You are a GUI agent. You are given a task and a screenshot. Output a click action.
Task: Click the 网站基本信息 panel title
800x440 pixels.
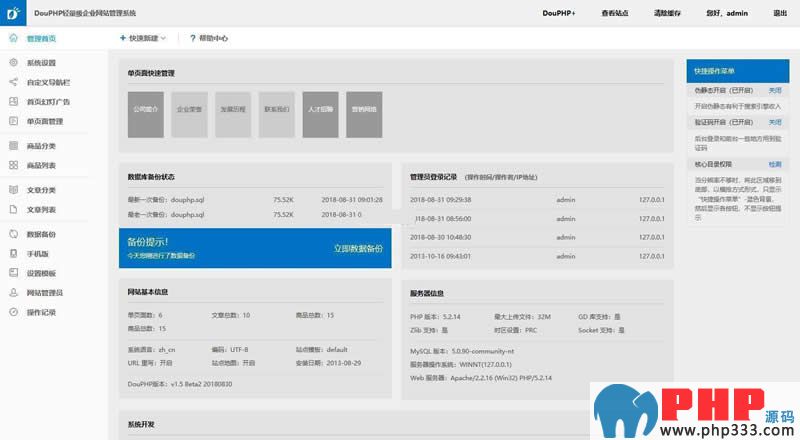click(x=147, y=292)
